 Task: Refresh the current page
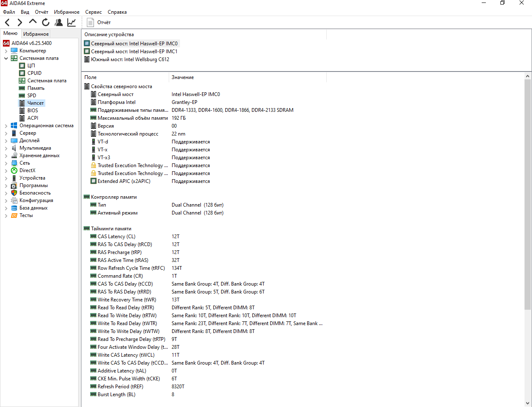(46, 22)
